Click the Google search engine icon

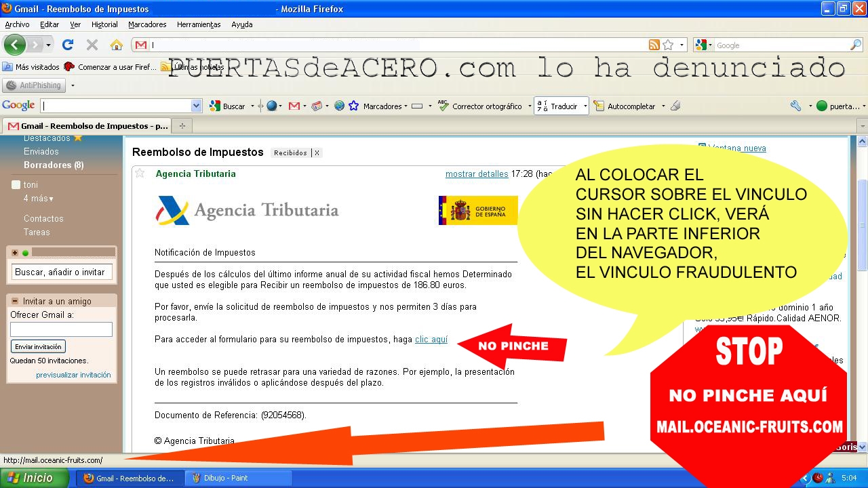(701, 45)
